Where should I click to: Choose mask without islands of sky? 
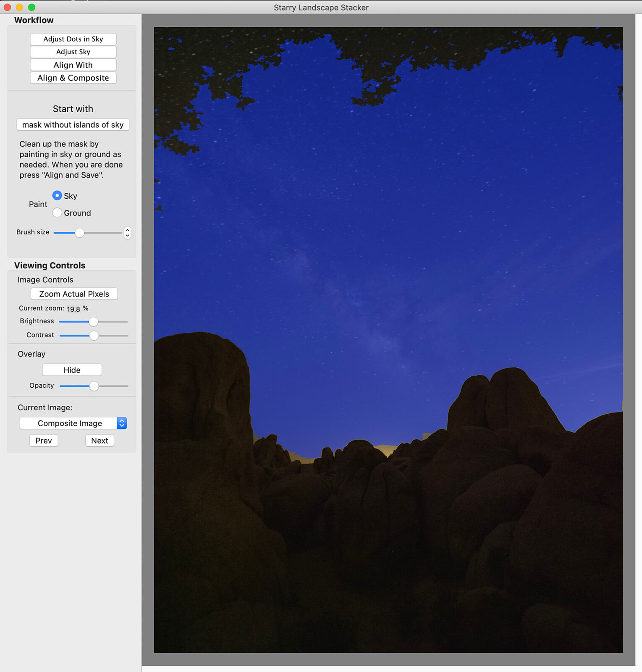coord(73,125)
